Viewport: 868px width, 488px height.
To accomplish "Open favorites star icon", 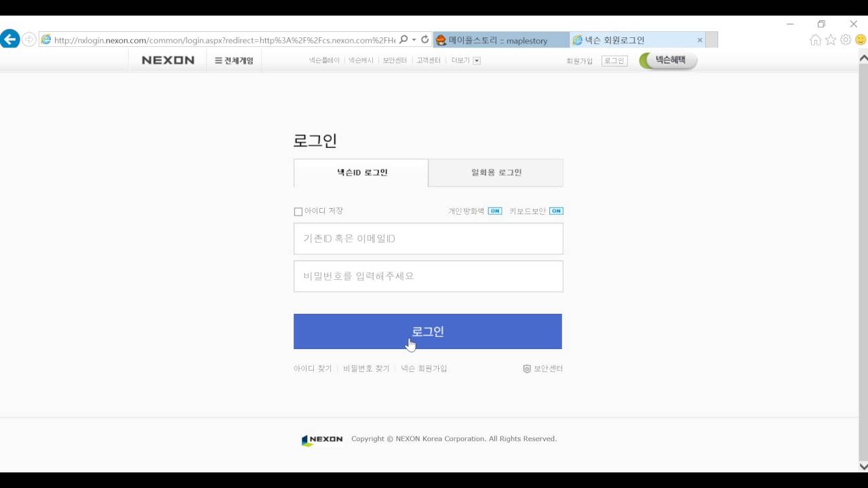I will click(831, 40).
